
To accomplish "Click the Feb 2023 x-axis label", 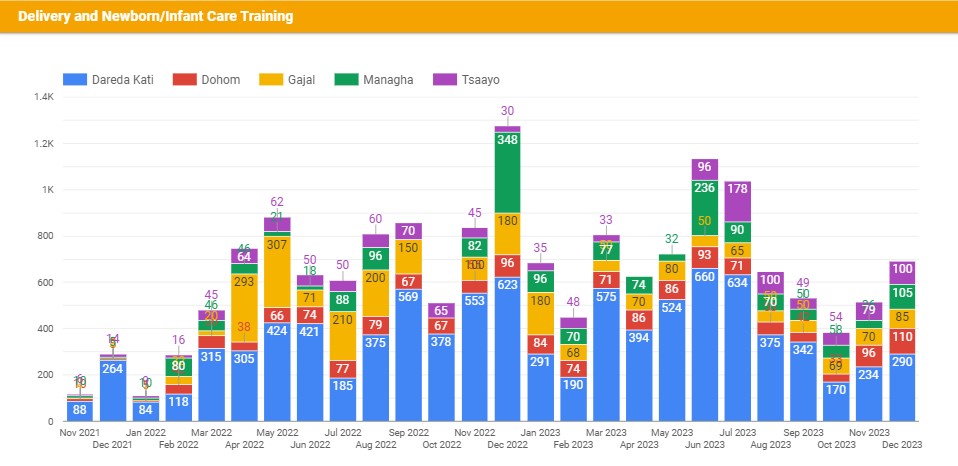I will (x=574, y=445).
